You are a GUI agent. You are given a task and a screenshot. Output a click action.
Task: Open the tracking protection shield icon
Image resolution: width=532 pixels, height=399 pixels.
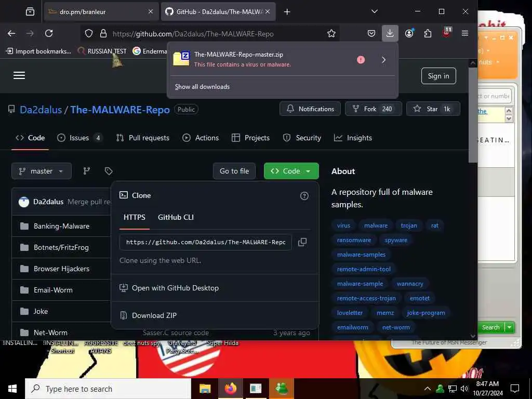coord(88,33)
